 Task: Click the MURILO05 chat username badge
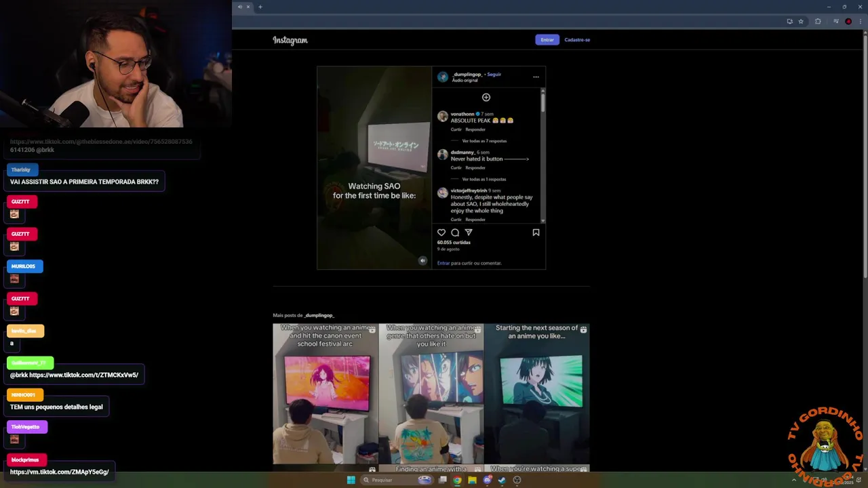point(24,266)
